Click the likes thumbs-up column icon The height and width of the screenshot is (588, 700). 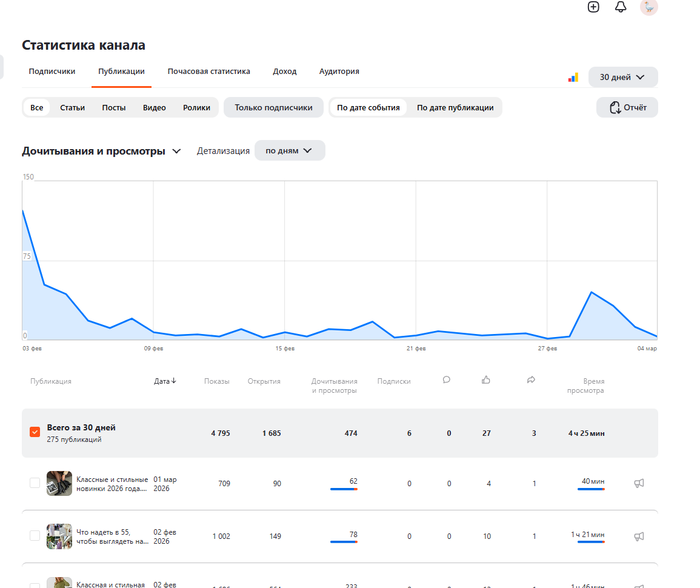[486, 380]
